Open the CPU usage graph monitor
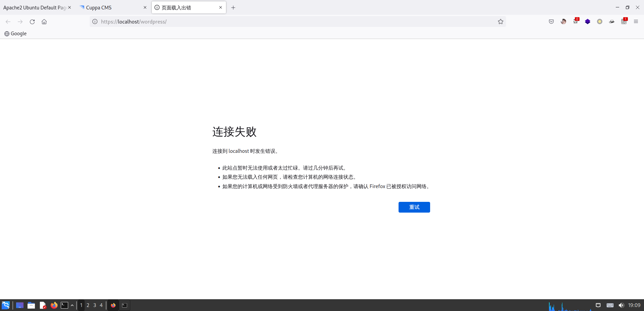Image resolution: width=644 pixels, height=311 pixels. [x=570, y=306]
